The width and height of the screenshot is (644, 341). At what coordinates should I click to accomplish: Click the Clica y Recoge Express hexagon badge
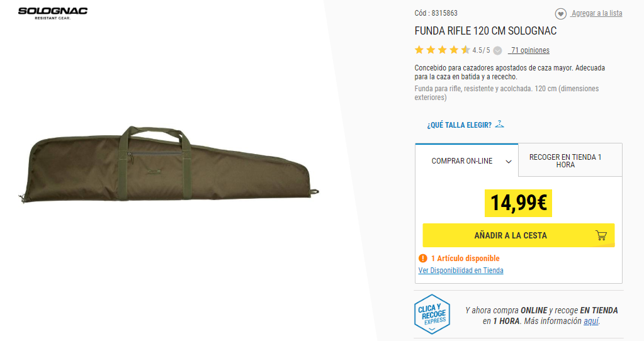click(x=432, y=313)
